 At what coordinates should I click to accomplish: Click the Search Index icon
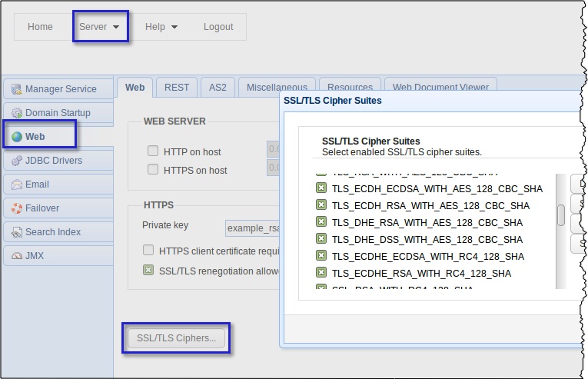click(16, 232)
